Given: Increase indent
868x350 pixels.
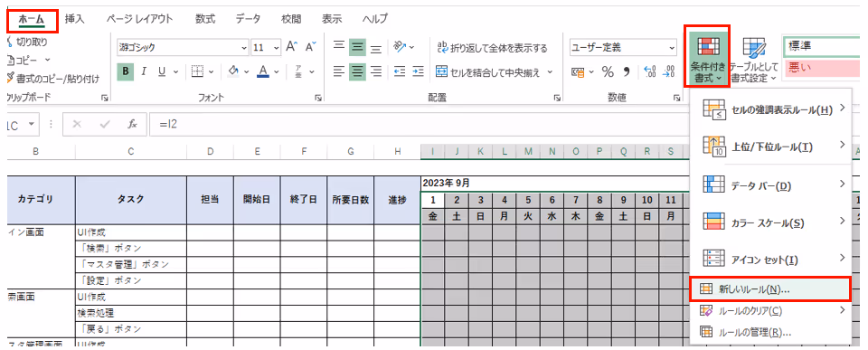Looking at the screenshot, I should [x=418, y=71].
